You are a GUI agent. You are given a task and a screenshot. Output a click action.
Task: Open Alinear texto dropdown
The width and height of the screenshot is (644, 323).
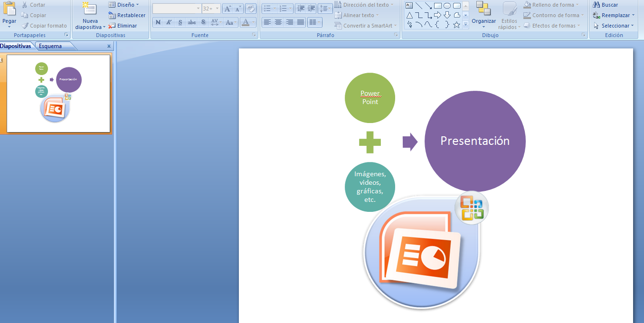[x=358, y=15]
